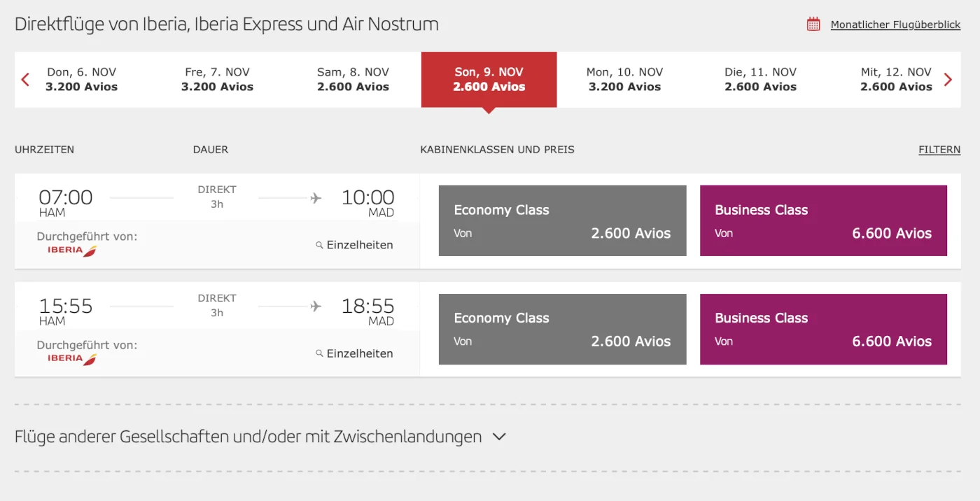
Task: Click the red left arrow to view earlier dates
Action: click(x=24, y=79)
